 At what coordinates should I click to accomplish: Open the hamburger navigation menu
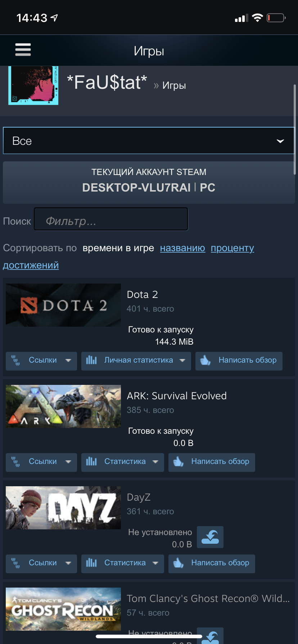coord(23,50)
